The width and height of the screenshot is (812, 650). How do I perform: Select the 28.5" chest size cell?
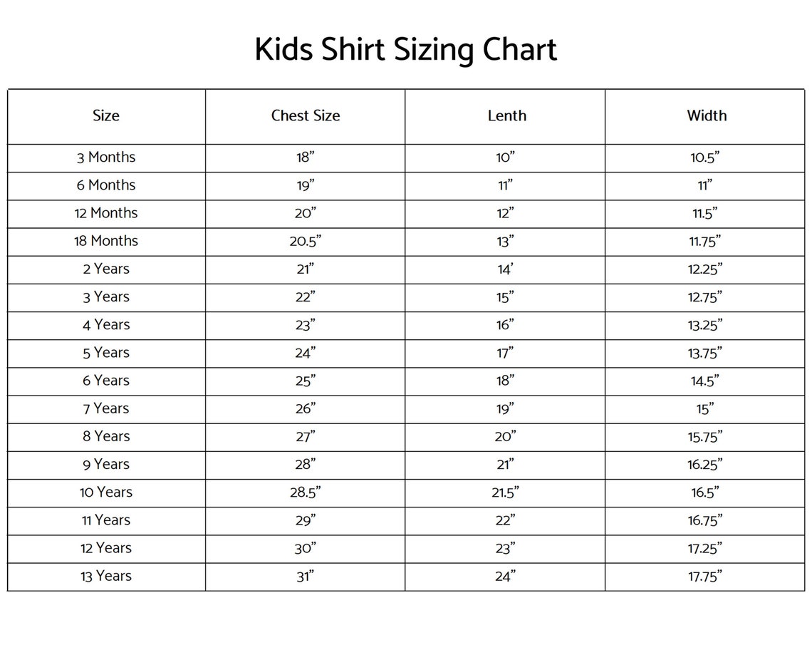[306, 492]
